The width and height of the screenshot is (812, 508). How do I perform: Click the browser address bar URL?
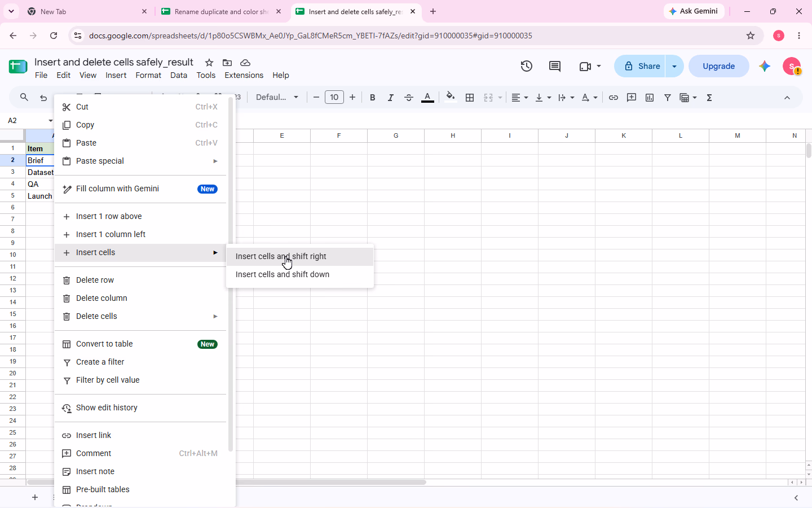point(311,36)
